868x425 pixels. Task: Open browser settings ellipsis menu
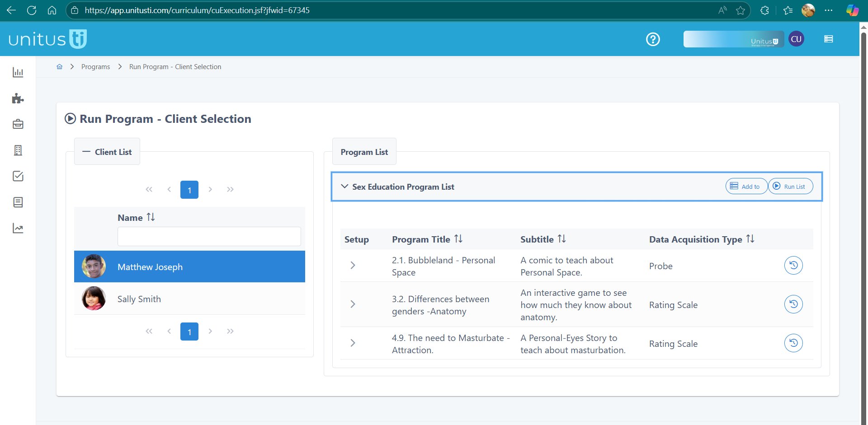click(x=829, y=10)
